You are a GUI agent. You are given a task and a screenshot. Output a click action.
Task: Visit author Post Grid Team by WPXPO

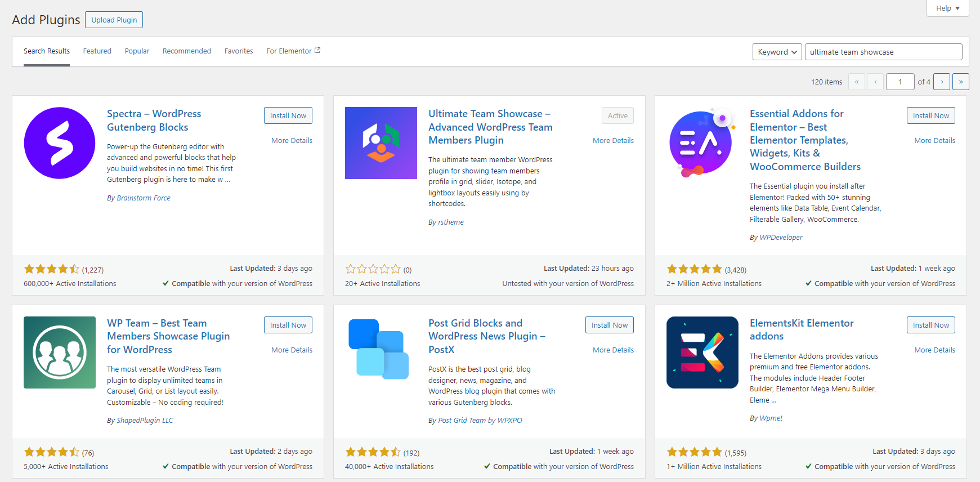(x=480, y=421)
